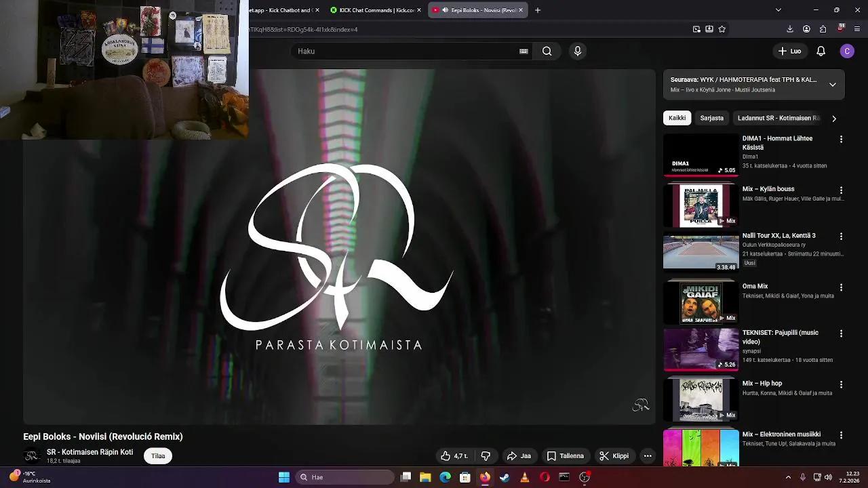Open the browser downloads icon
This screenshot has height=488, width=868.
[789, 29]
